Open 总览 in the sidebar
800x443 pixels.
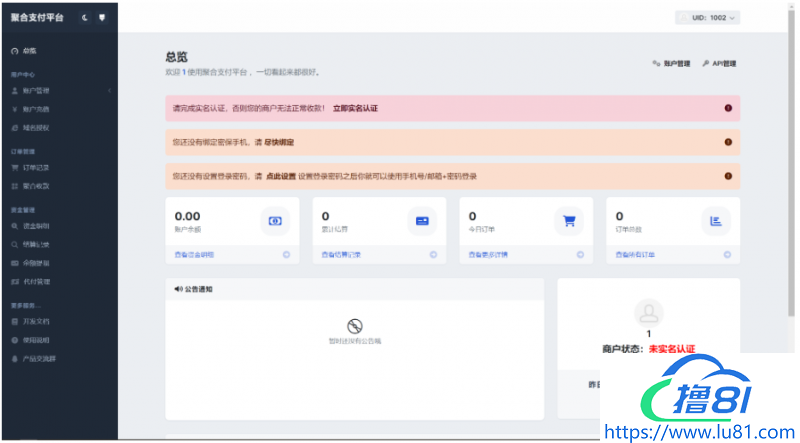[x=30, y=50]
